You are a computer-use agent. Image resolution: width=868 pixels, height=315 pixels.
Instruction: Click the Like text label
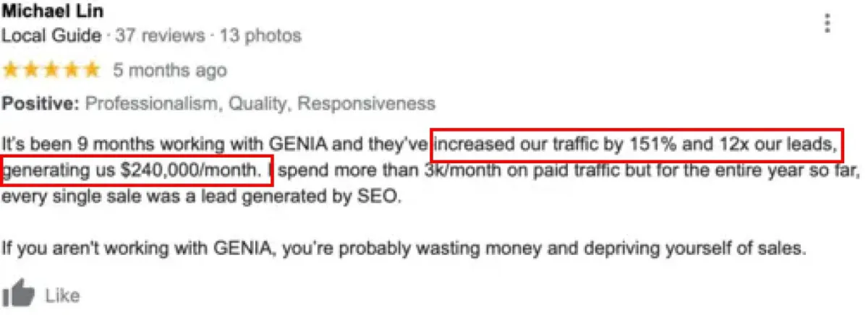[62, 295]
